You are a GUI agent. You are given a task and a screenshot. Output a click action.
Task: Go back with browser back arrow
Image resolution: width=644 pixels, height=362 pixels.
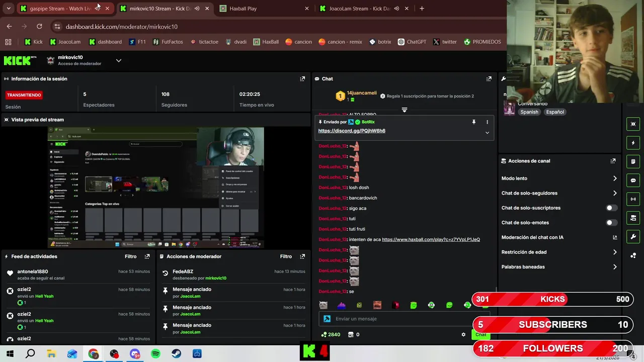coord(9,26)
